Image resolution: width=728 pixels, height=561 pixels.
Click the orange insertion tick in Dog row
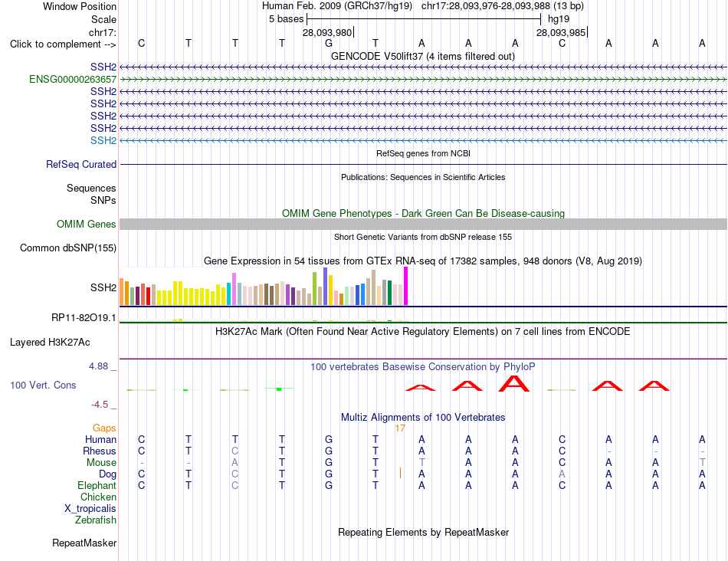tap(400, 473)
